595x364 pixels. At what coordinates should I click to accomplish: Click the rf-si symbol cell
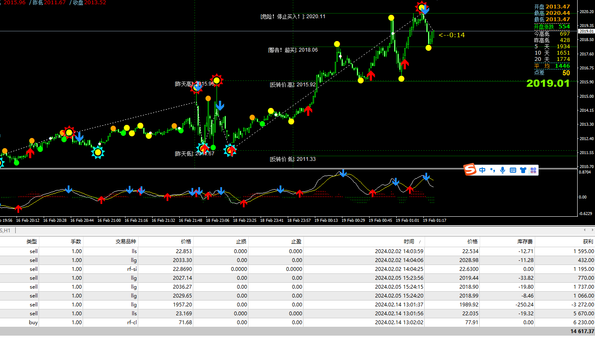(x=132, y=269)
